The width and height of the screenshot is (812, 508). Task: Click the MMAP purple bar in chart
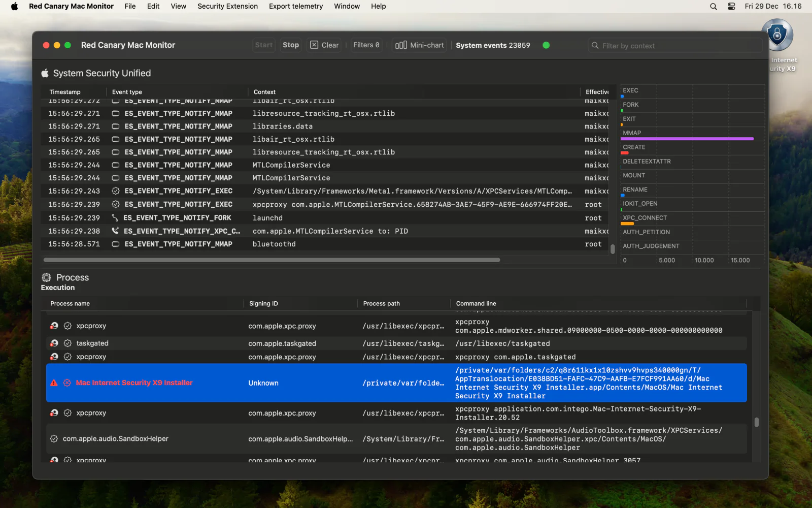[687, 139]
